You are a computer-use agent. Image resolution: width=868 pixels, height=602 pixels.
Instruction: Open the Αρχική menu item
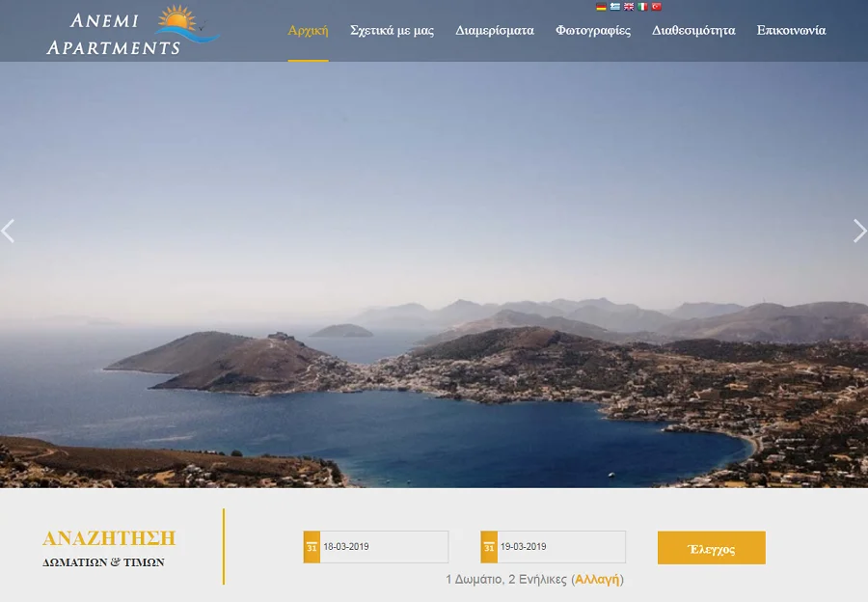(308, 31)
